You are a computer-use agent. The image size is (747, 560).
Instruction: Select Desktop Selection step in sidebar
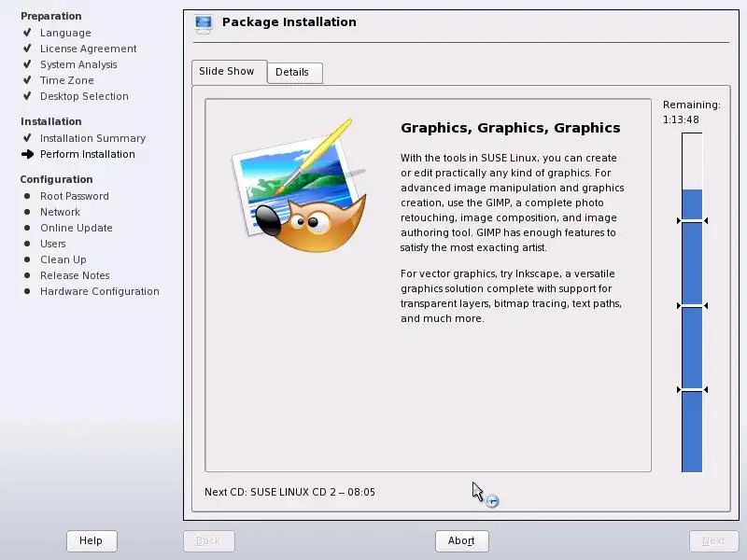click(x=84, y=96)
